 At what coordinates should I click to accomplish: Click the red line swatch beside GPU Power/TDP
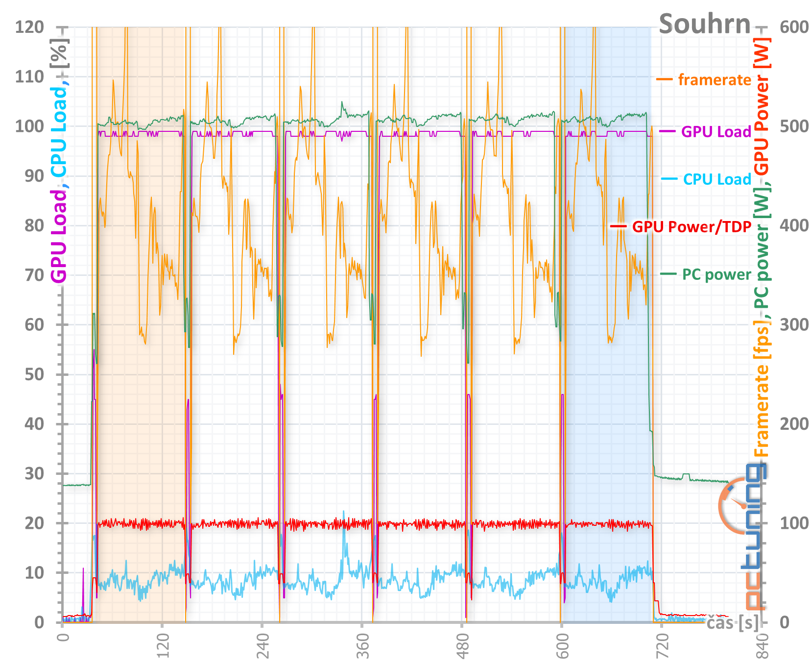(619, 226)
